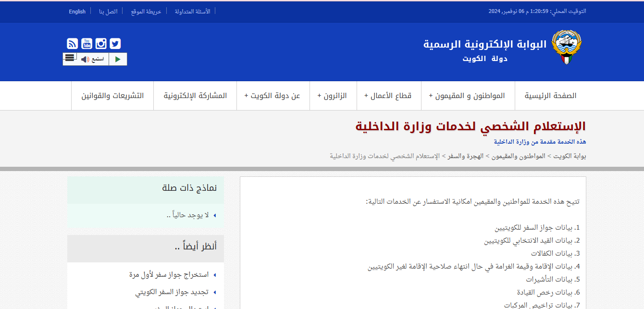
Task: Open the YouTube channel icon
Action: 87,44
